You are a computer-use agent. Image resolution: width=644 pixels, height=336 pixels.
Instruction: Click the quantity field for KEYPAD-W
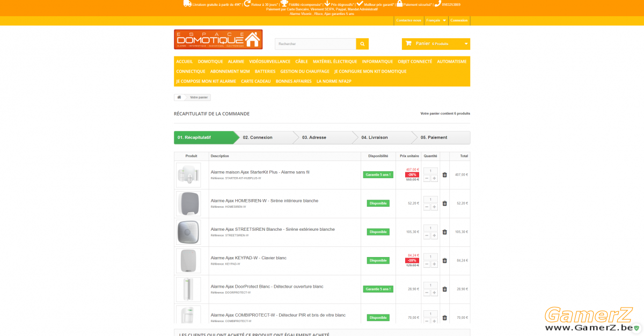coord(430,257)
